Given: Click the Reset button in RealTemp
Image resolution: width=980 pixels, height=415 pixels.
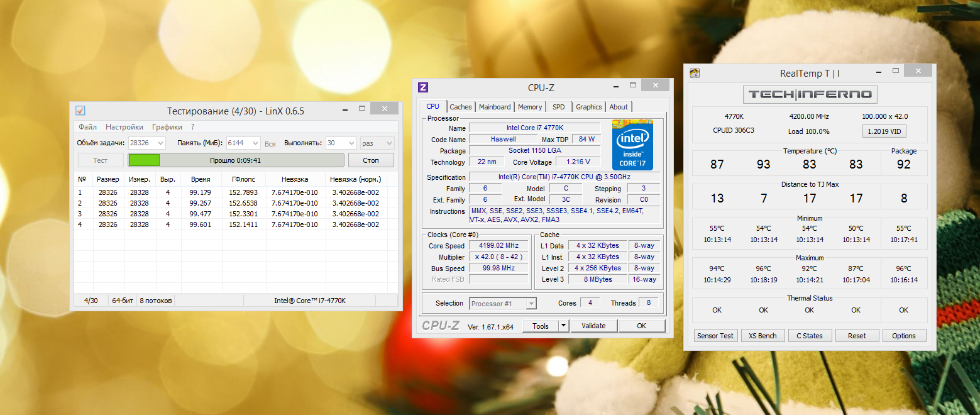Looking at the screenshot, I should [x=857, y=336].
